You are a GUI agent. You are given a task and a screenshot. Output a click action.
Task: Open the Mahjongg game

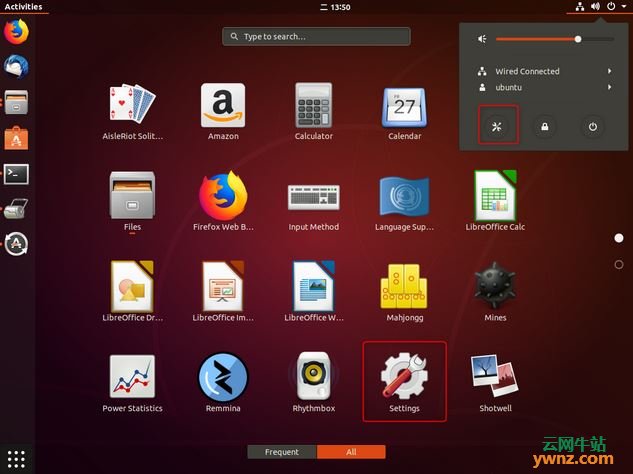(405, 292)
